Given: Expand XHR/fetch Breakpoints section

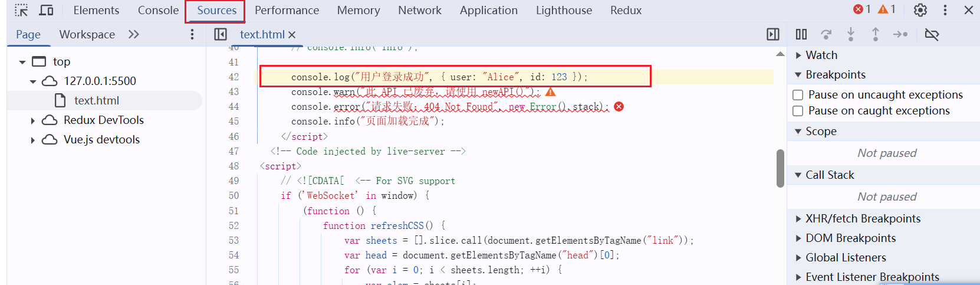Looking at the screenshot, I should [798, 219].
